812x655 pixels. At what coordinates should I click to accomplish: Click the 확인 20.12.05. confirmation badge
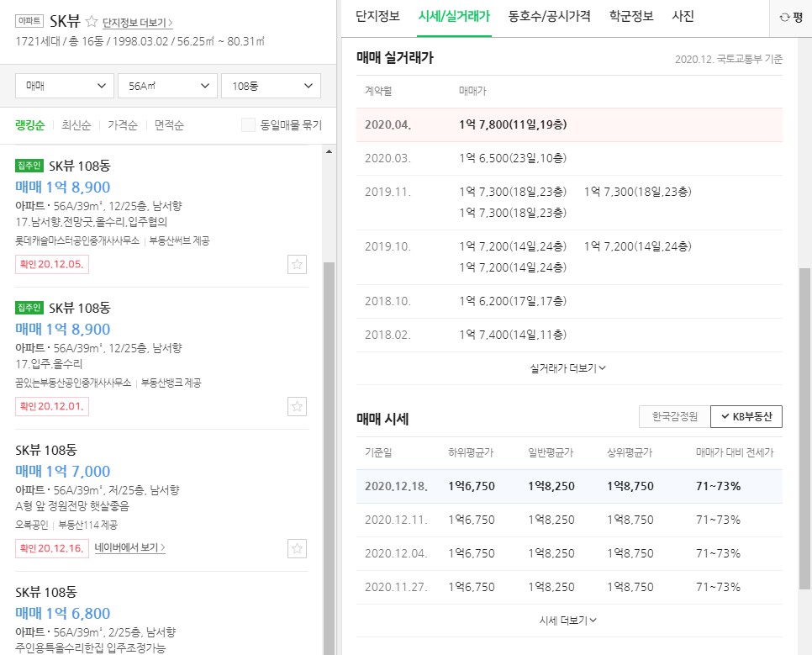click(52, 264)
